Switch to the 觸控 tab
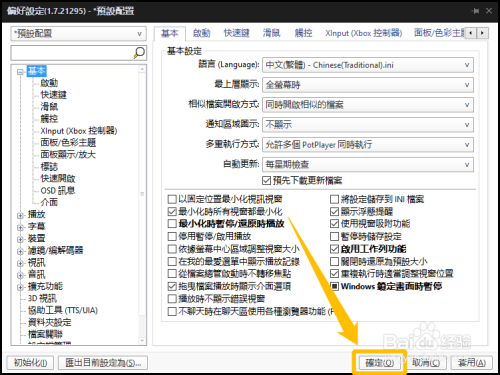The image size is (500, 375). [x=304, y=33]
